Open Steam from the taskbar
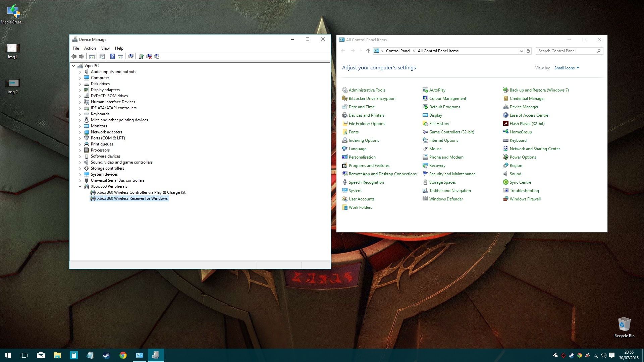The height and width of the screenshot is (362, 644). click(x=107, y=355)
